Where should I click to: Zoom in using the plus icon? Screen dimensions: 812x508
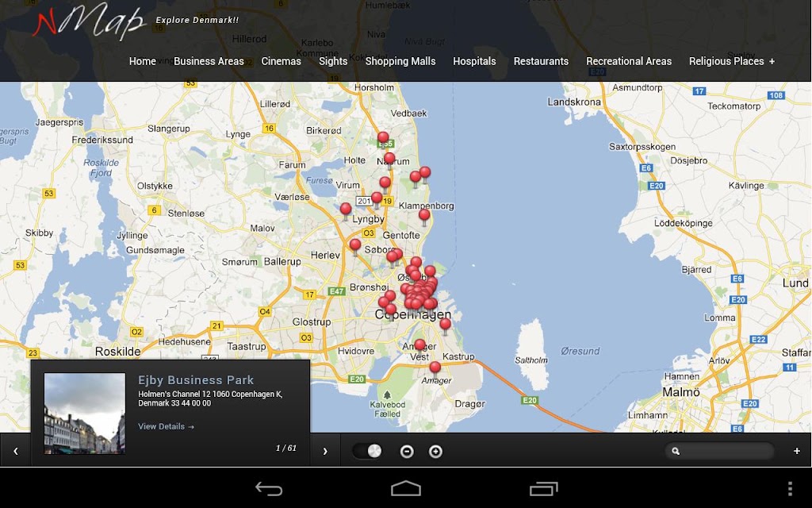point(435,452)
